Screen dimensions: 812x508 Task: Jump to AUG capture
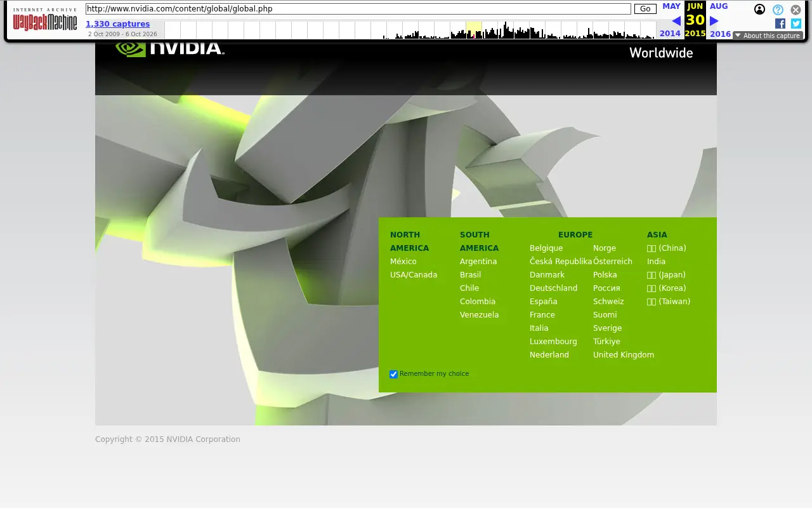[x=719, y=6]
